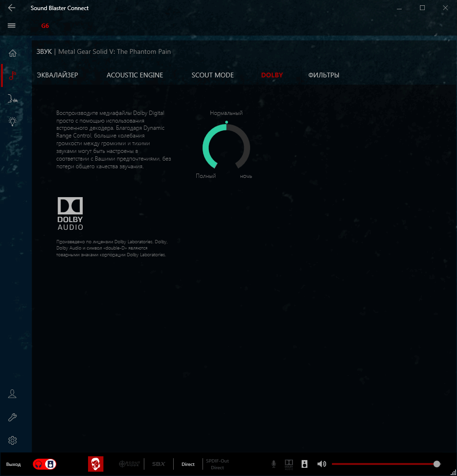Image resolution: width=457 pixels, height=476 pixels.
Task: Click the SPDIF-Out Direct button
Action: (x=217, y=464)
